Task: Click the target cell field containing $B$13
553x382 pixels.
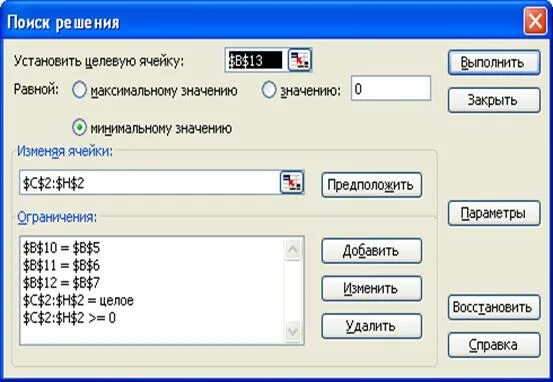Action: 256,60
